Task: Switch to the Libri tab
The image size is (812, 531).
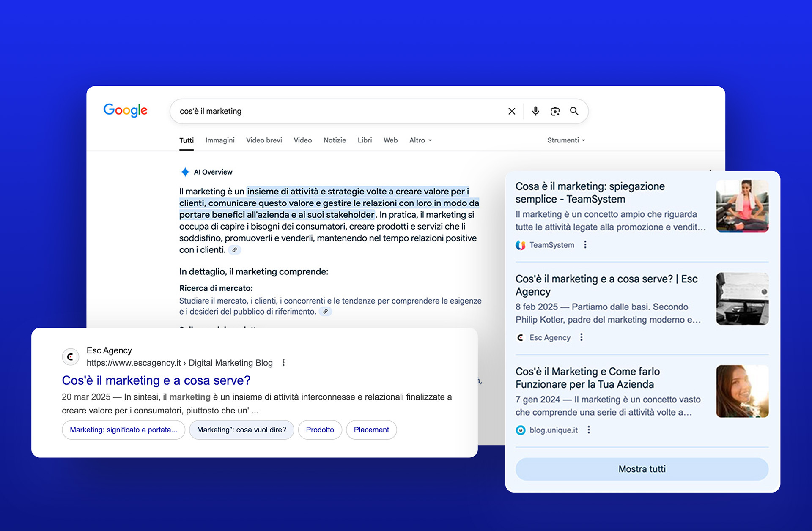Action: (365, 140)
